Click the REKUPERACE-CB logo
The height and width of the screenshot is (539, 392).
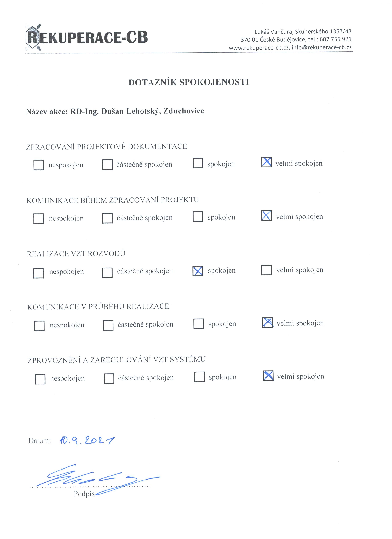pyautogui.click(x=86, y=37)
